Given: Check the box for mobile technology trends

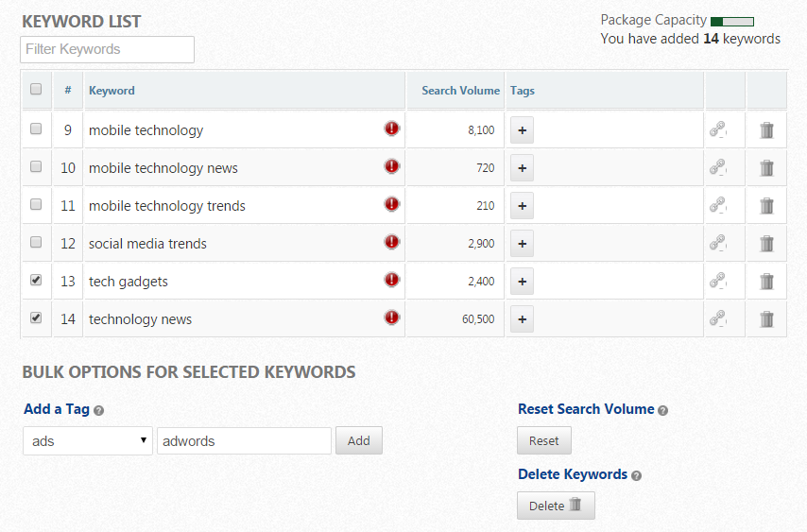Looking at the screenshot, I should (x=36, y=205).
